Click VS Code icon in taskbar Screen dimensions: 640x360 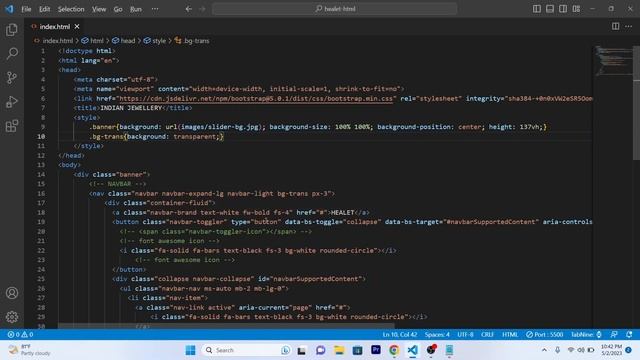pyautogui.click(x=412, y=350)
